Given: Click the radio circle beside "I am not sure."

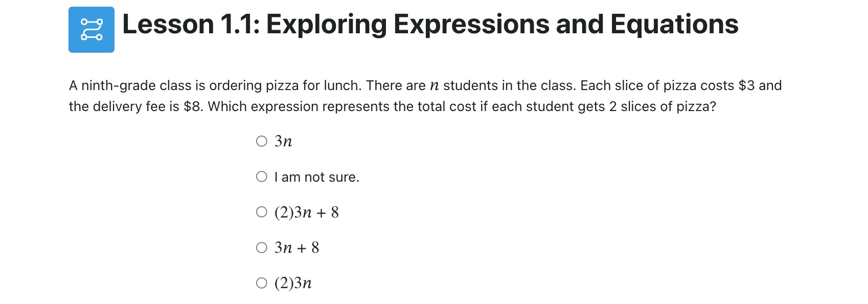Looking at the screenshot, I should (x=261, y=177).
